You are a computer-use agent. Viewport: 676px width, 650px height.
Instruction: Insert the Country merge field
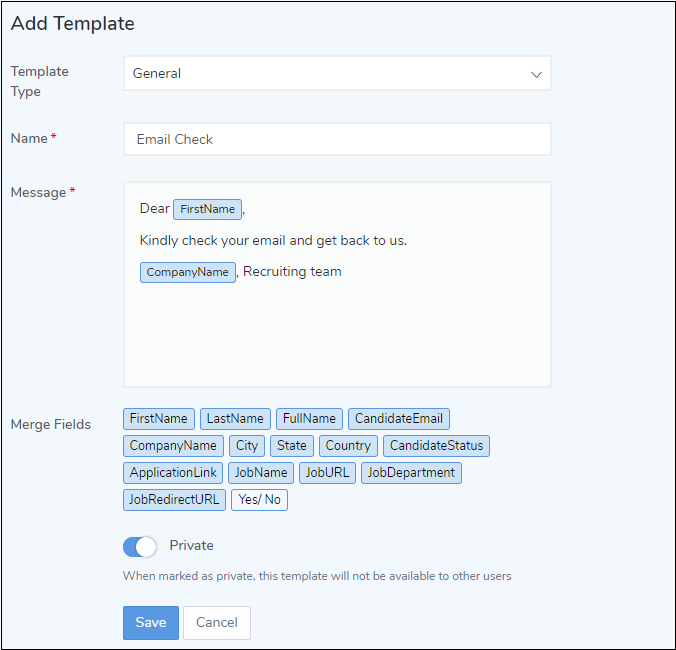click(348, 446)
